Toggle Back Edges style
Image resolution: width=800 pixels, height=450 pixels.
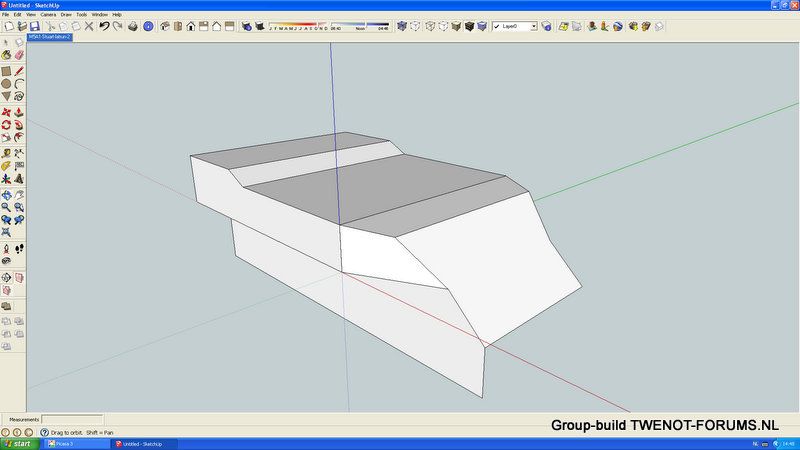click(x=415, y=26)
